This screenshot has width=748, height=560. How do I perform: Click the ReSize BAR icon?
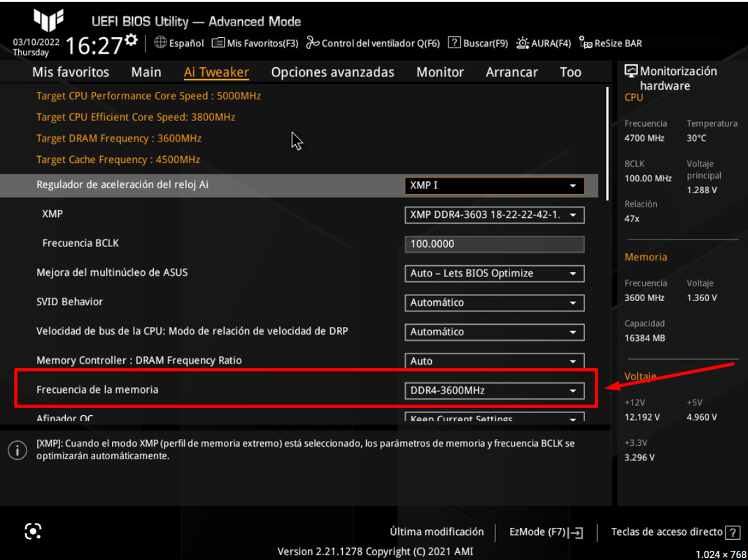586,43
